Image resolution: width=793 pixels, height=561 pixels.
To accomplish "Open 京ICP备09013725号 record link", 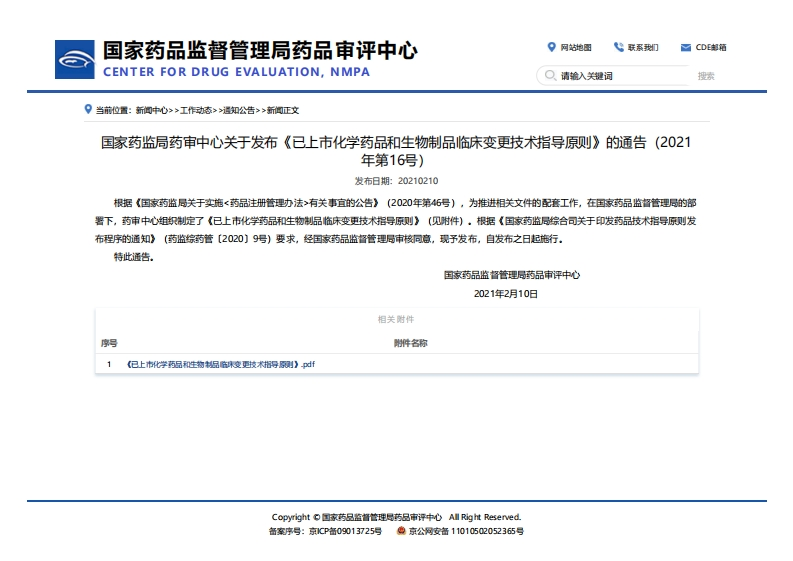I will click(x=345, y=531).
